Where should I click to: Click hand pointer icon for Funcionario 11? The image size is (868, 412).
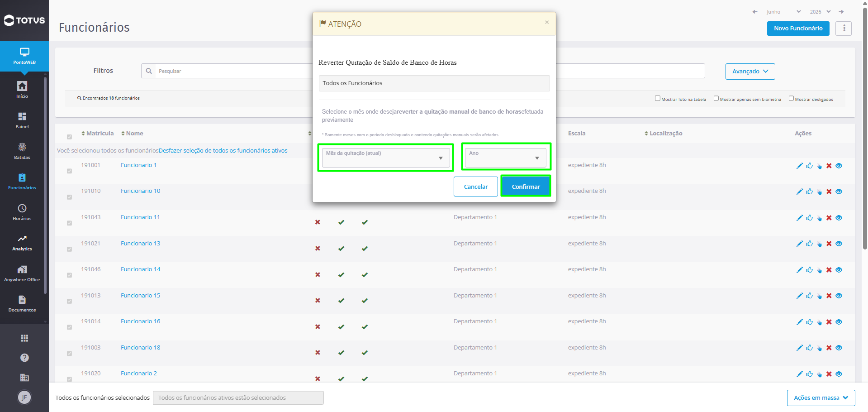tap(819, 218)
